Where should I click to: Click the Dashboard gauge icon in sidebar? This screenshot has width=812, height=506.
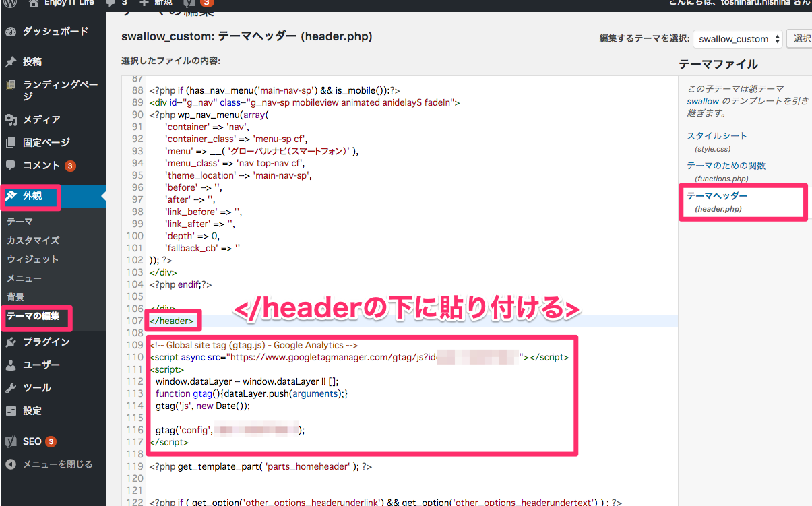pyautogui.click(x=11, y=32)
